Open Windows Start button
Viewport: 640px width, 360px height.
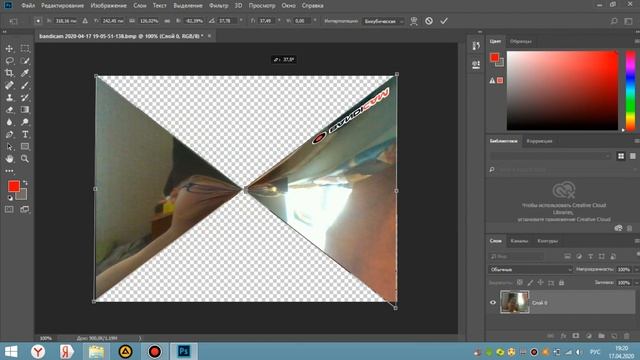tap(11, 351)
